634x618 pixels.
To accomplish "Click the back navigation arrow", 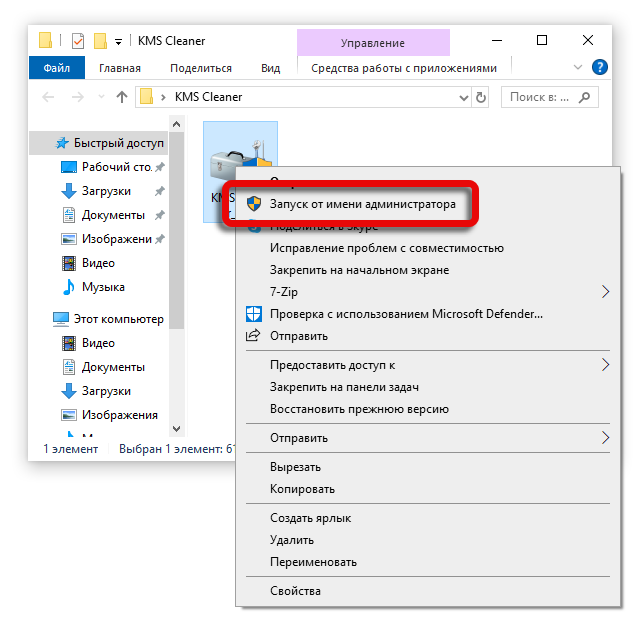I will [x=48, y=97].
